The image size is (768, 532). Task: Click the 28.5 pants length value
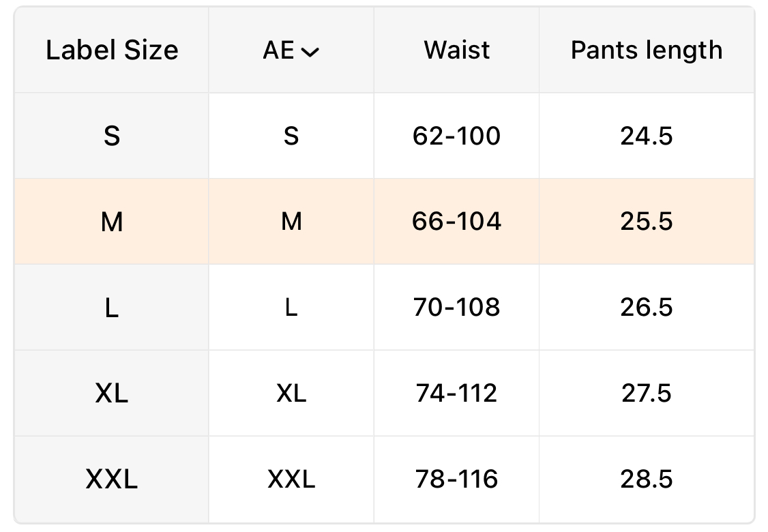(x=646, y=479)
